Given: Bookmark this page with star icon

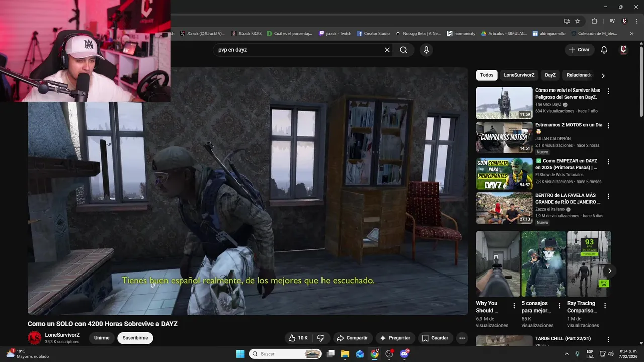Looking at the screenshot, I should pyautogui.click(x=578, y=21).
